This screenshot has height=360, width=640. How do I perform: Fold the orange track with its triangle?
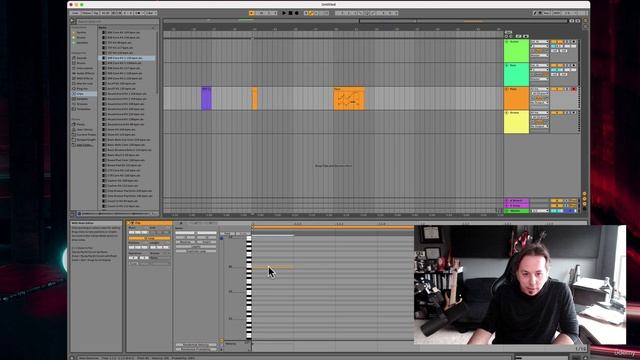(x=507, y=89)
